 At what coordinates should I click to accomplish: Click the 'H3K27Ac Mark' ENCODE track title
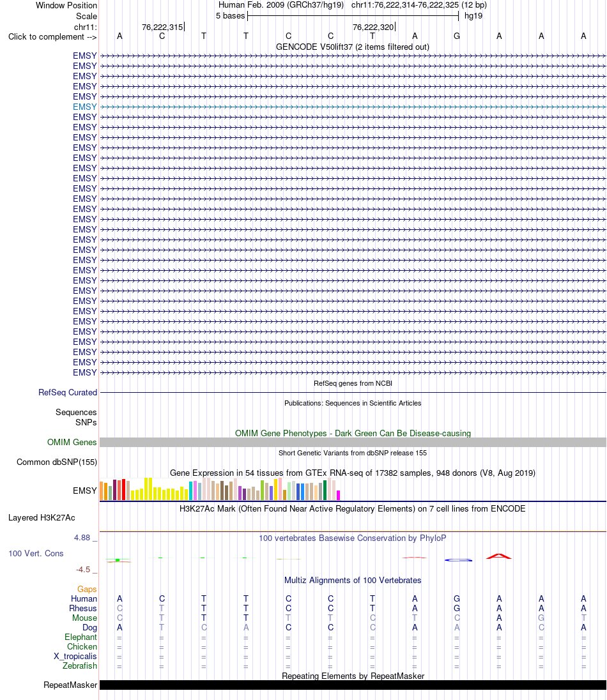[353, 508]
